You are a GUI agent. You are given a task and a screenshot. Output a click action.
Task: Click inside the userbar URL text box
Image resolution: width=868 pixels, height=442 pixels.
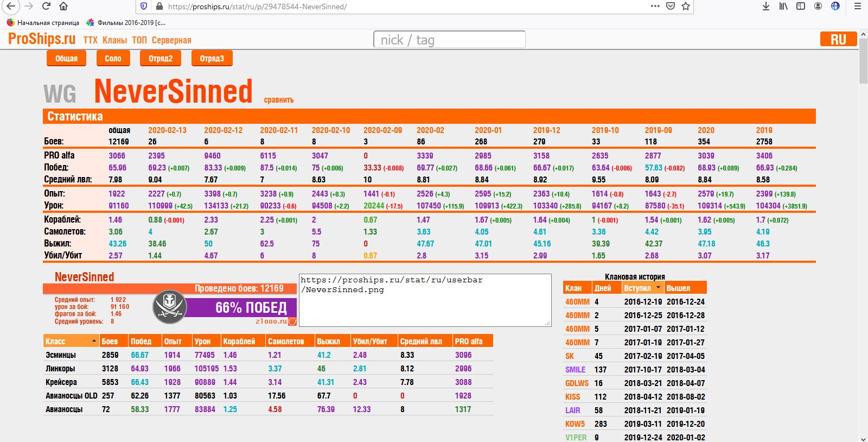[x=425, y=300]
